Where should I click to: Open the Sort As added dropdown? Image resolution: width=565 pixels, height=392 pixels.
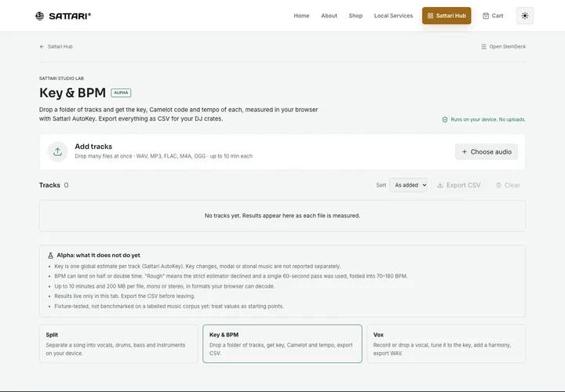point(408,185)
